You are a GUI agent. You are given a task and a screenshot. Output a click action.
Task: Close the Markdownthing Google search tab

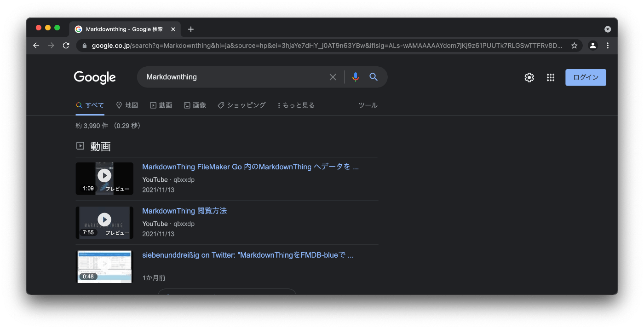(173, 29)
